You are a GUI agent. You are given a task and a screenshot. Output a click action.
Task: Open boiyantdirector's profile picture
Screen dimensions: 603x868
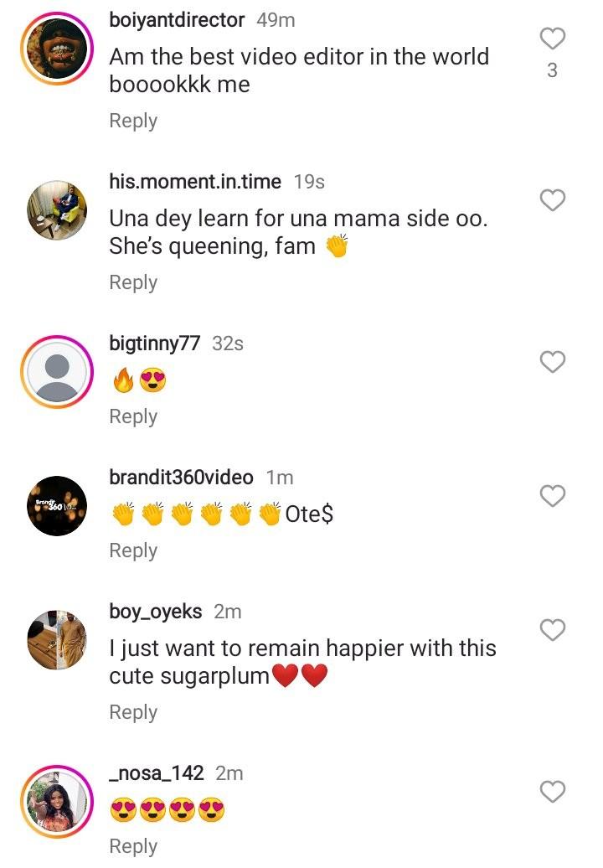[57, 49]
